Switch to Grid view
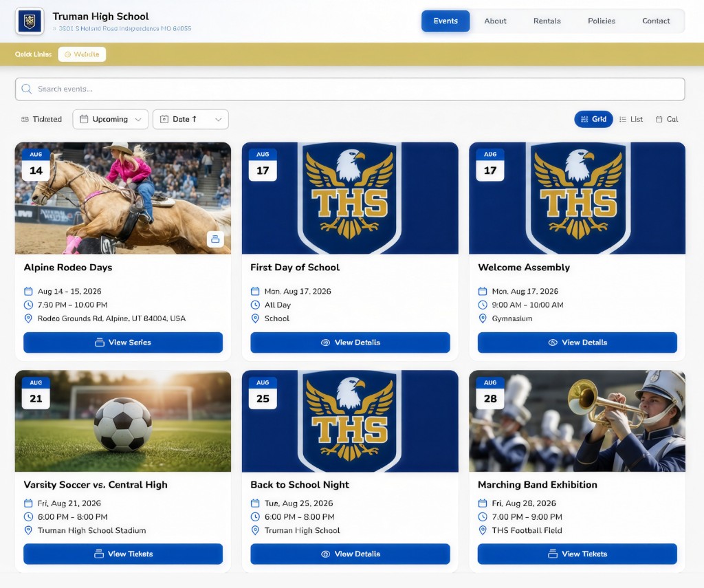The image size is (704, 588). pyautogui.click(x=593, y=120)
